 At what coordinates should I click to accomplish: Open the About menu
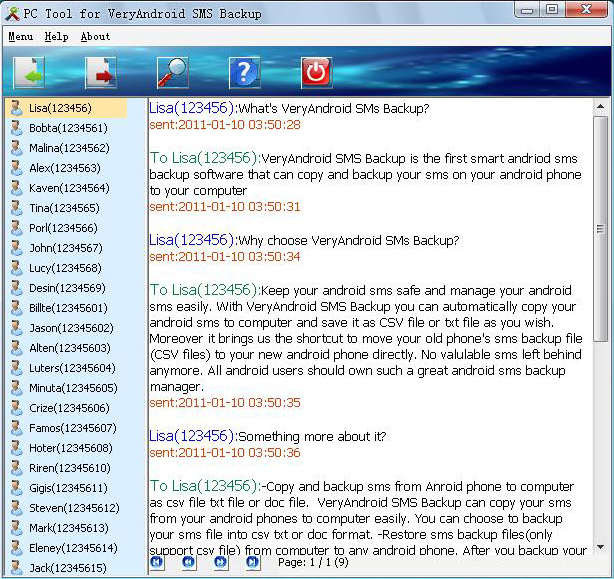[95, 36]
